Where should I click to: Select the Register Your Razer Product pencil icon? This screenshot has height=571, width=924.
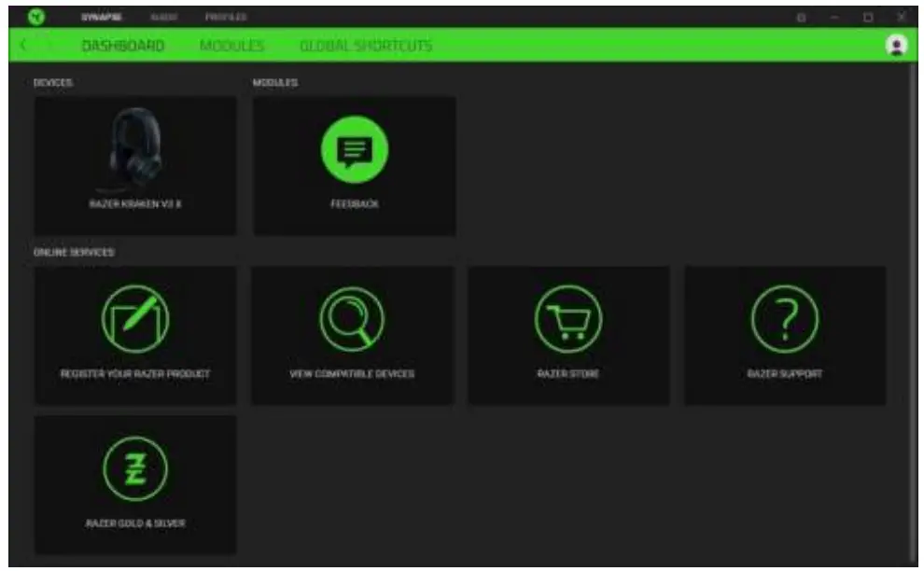coord(136,317)
